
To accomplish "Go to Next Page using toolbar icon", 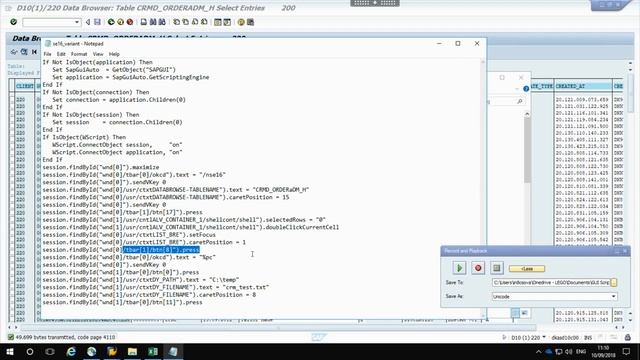I will coord(195,22).
